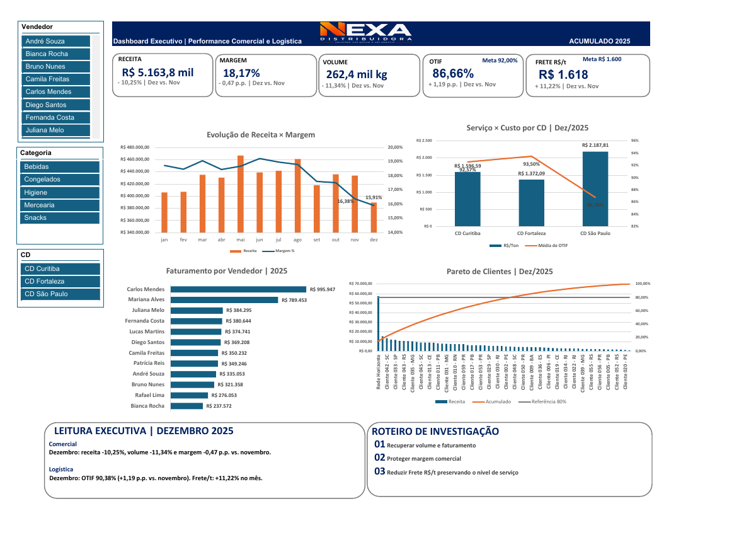Screen dimensions: 756x535
Task: Pick Diego Santos in Vendedor slicer
Action: (56, 105)
